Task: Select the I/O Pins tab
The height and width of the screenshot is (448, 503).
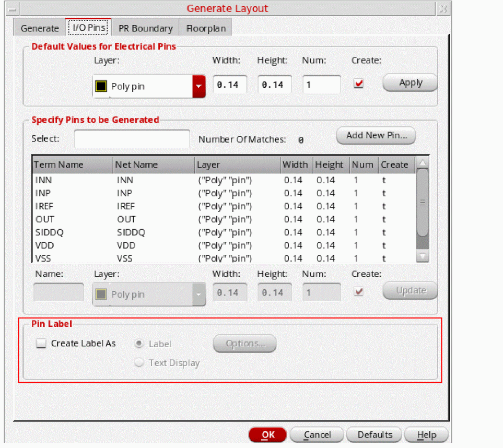Action: (89, 28)
